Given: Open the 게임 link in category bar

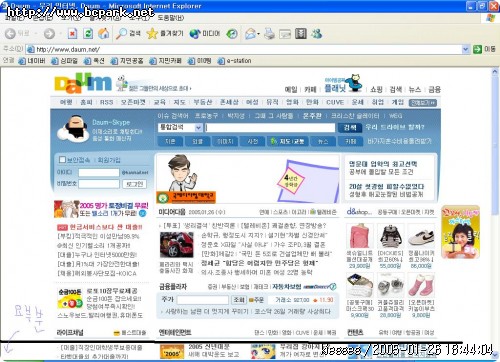Looking at the screenshot, I should coord(397,102).
